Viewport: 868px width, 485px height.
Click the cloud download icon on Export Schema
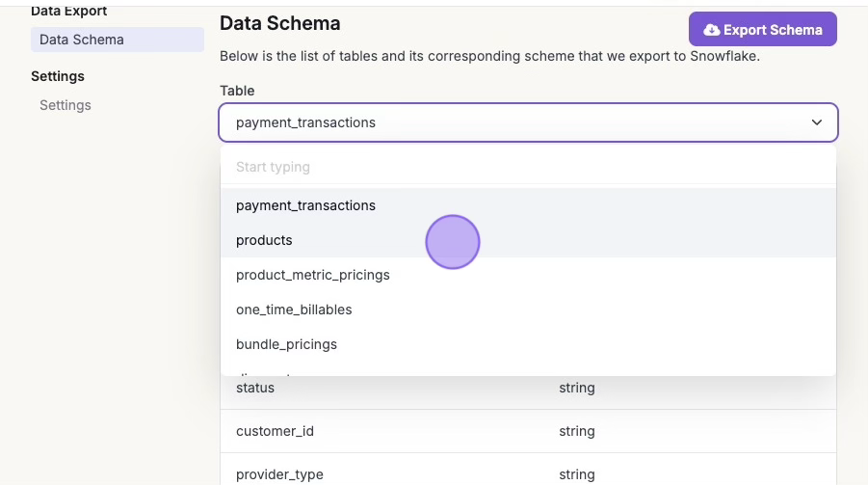pos(712,30)
